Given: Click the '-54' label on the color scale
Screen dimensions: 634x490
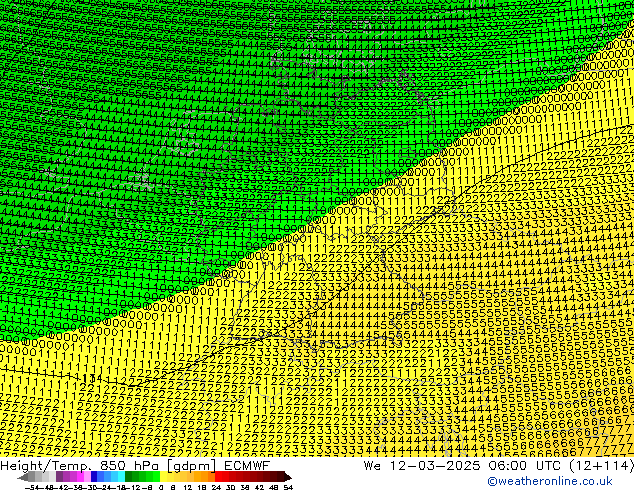Looking at the screenshot, I should pyautogui.click(x=33, y=487).
